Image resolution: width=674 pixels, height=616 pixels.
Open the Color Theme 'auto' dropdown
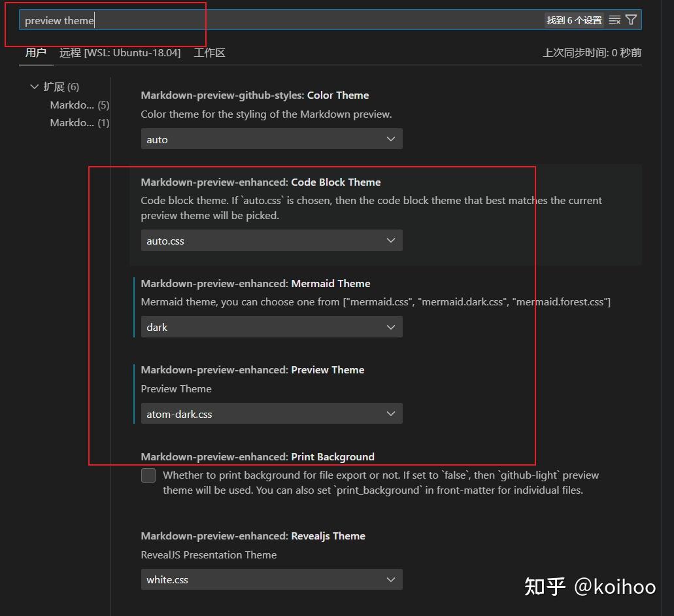coord(272,139)
